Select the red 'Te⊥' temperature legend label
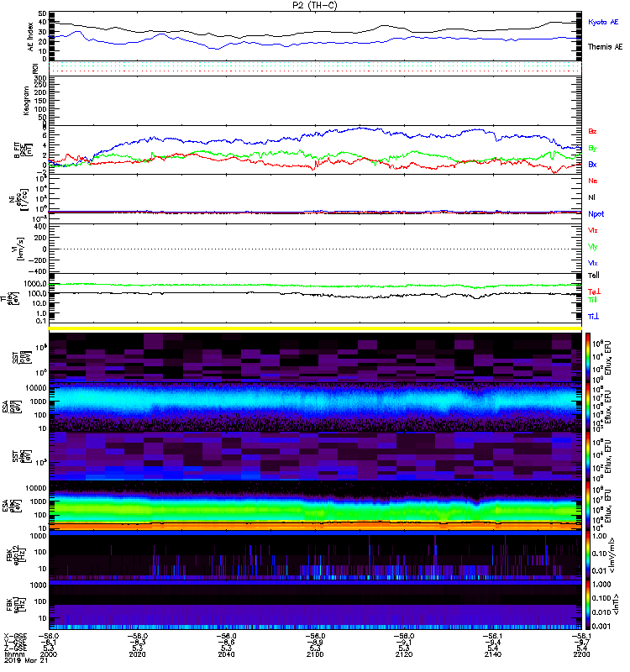The image size is (630, 672). pyautogui.click(x=594, y=291)
